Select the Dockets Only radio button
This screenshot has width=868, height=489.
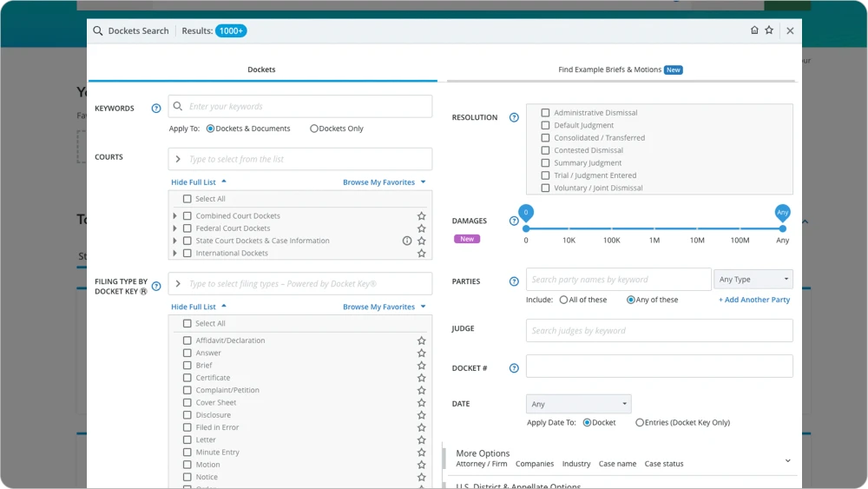[314, 129]
